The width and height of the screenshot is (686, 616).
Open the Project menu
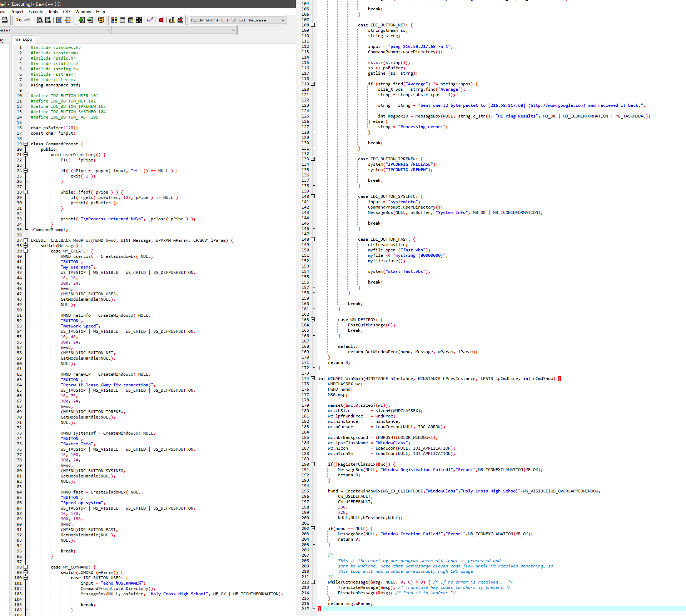pyautogui.click(x=17, y=12)
